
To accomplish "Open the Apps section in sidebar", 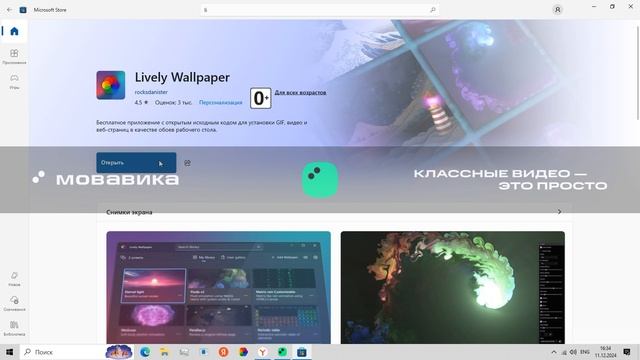I will pyautogui.click(x=14, y=56).
